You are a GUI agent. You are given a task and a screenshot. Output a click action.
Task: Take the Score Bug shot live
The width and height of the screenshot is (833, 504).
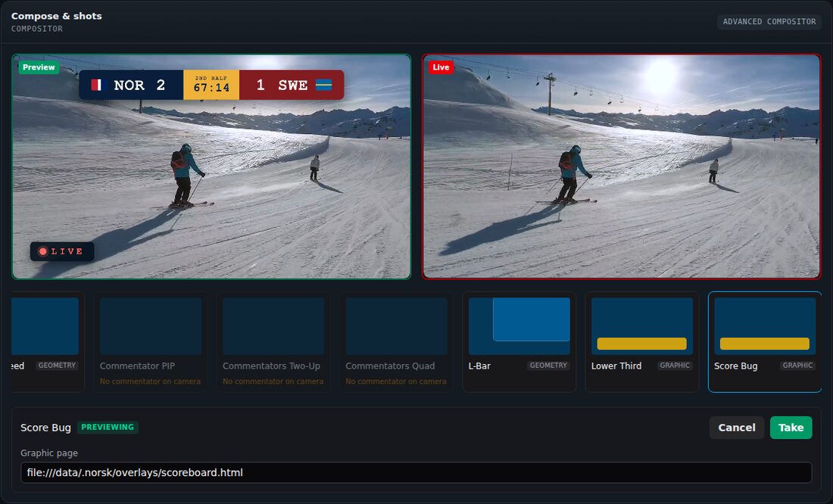click(791, 428)
